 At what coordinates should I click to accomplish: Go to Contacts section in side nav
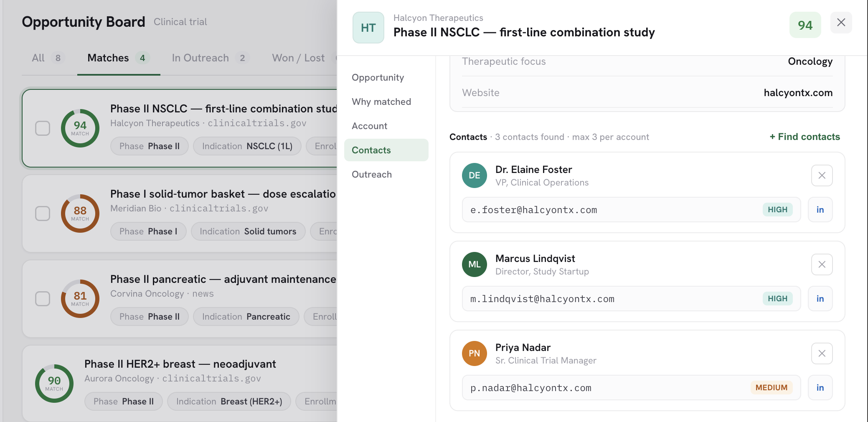(x=386, y=150)
